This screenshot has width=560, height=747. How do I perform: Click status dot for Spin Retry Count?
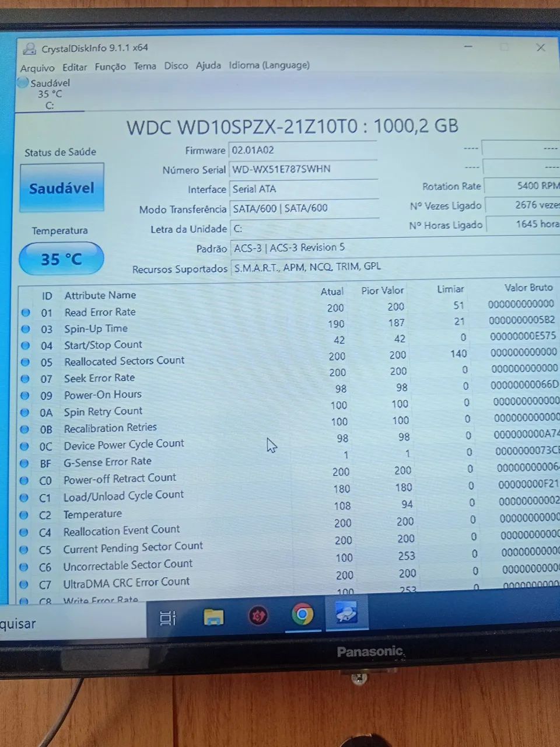coord(24,413)
